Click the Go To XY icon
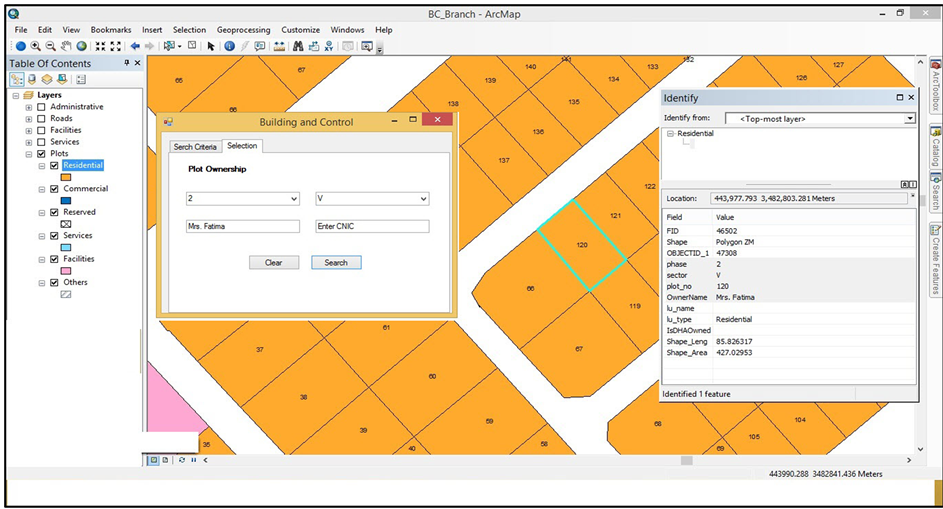Viewport: 943px width, 509px height. [x=328, y=46]
